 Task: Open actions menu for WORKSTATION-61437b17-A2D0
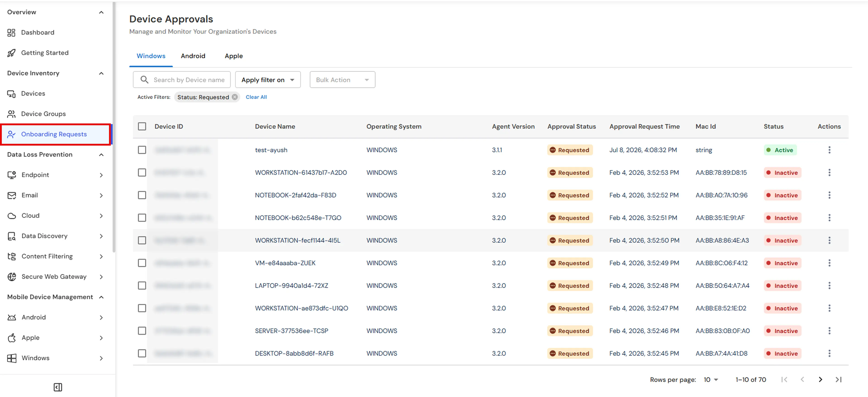[x=829, y=173]
